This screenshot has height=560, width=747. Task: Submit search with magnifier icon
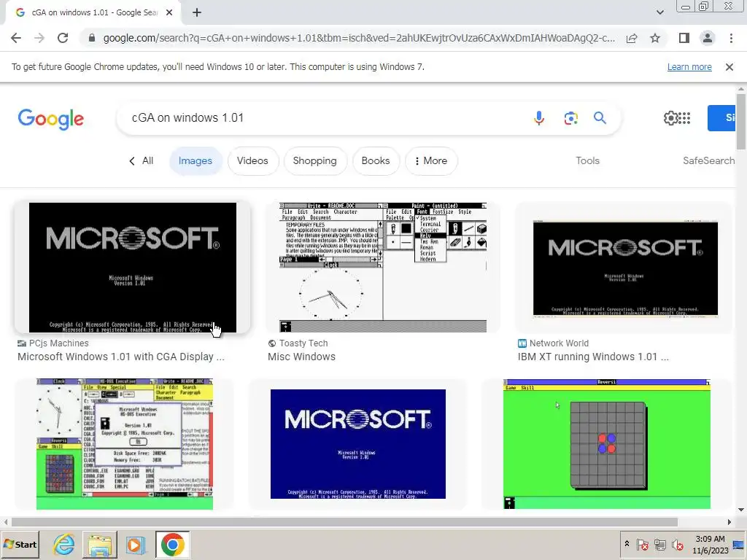(x=600, y=117)
